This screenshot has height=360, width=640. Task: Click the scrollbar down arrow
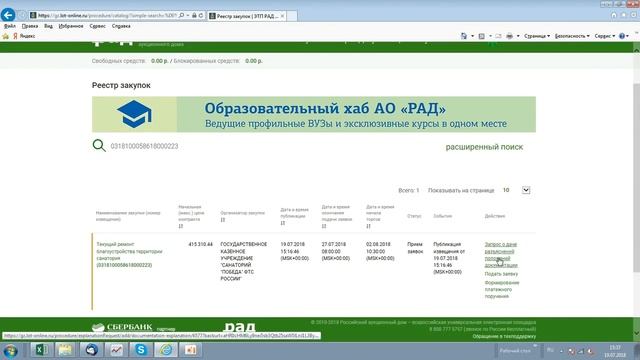tap(636, 334)
